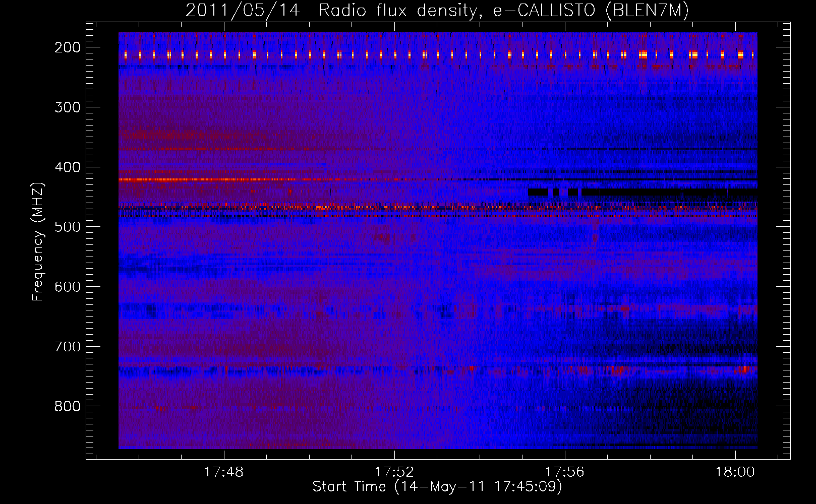The width and height of the screenshot is (816, 504).
Task: Click the 800 frequency tick label
Action: [68, 407]
